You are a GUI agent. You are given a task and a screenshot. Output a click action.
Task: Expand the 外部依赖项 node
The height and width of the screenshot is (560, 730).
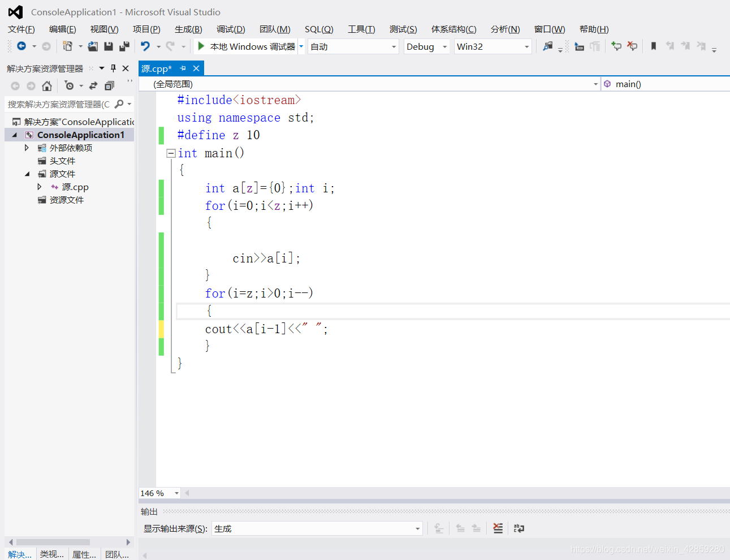pyautogui.click(x=27, y=148)
